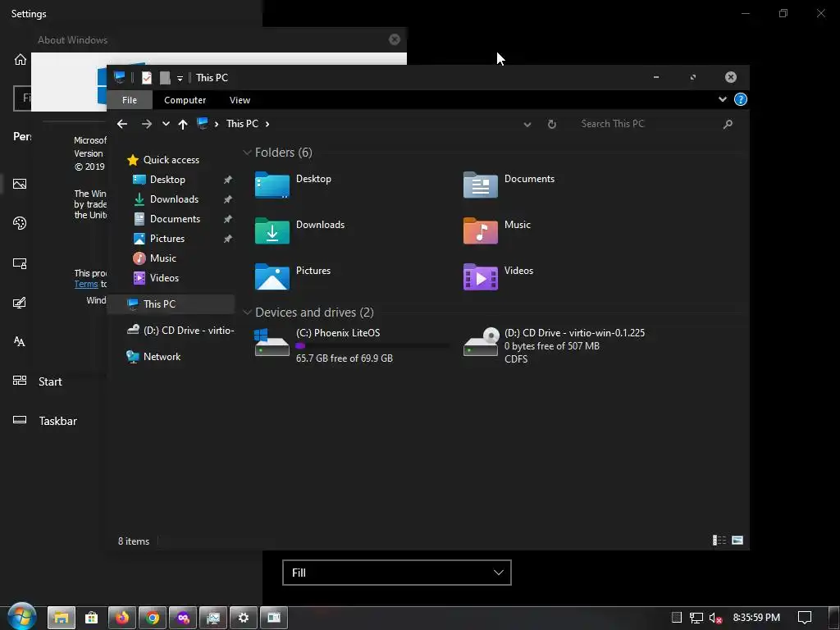This screenshot has width=840, height=630.
Task: Launch Chrome from the taskbar
Action: 153,618
